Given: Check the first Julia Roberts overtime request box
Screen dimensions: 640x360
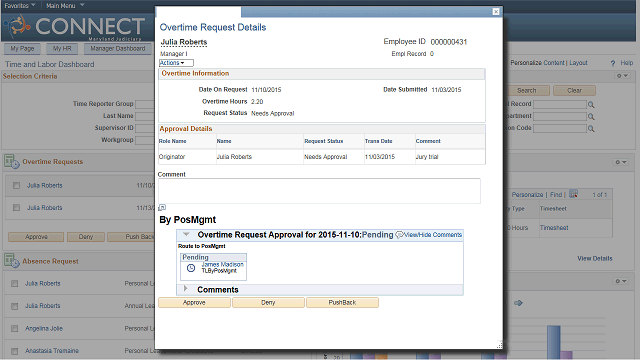Looking at the screenshot, I should (x=16, y=186).
